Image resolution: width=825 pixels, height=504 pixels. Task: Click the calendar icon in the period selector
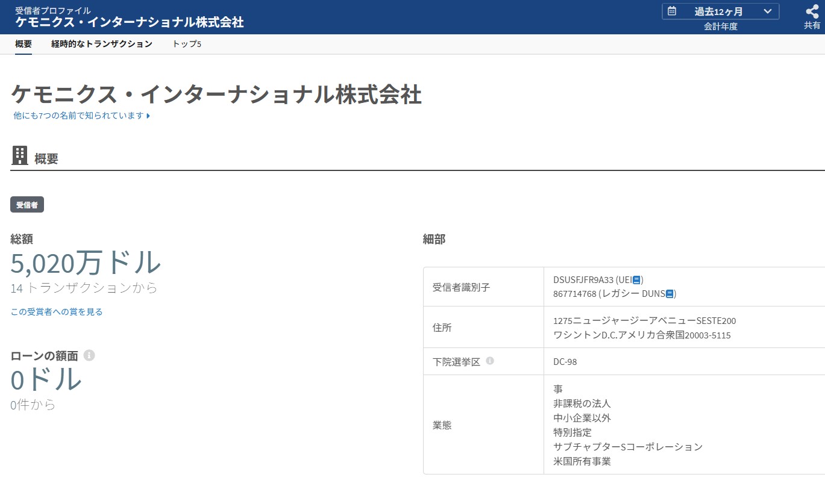672,11
